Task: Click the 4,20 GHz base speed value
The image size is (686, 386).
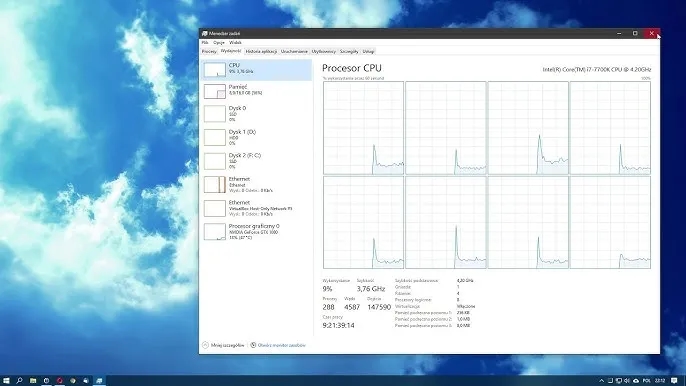Action: tap(465, 281)
